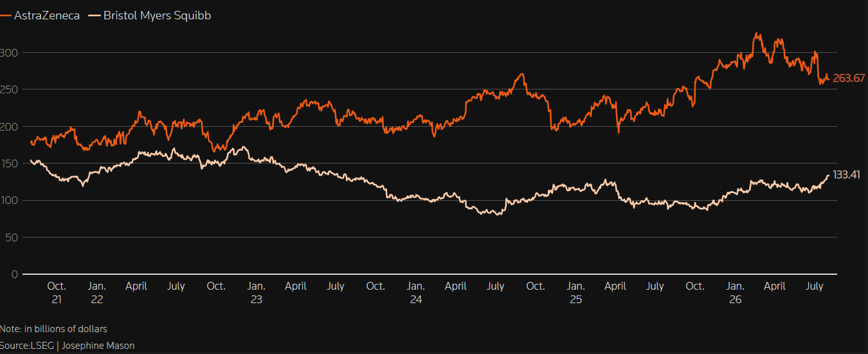Click the Oct. 21 axis label

(57, 293)
